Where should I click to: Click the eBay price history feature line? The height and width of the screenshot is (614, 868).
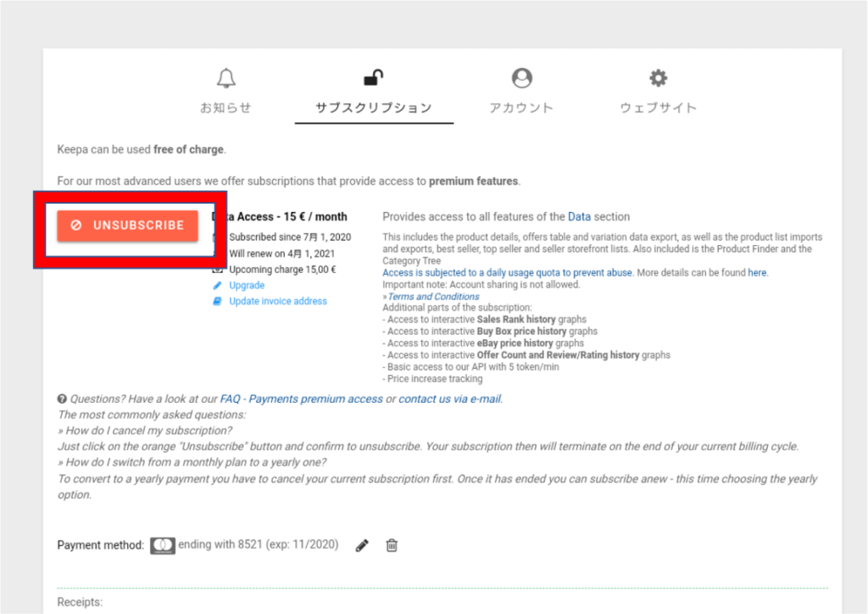coord(483,343)
